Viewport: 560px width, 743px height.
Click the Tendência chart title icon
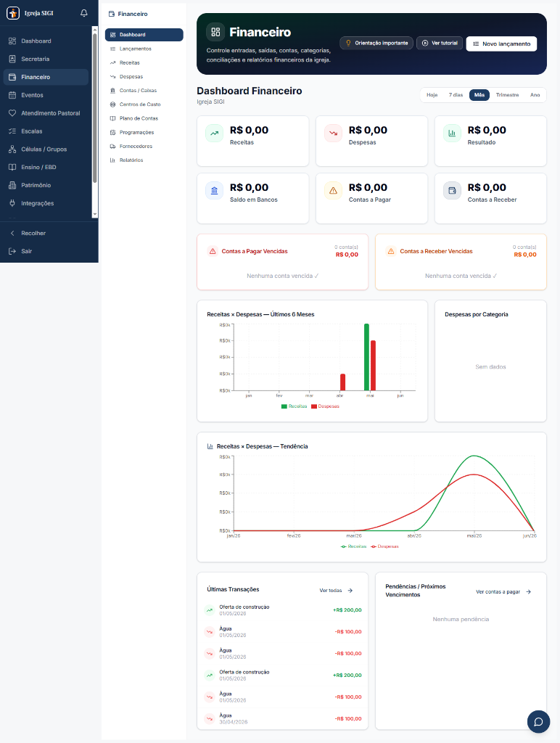pos(210,446)
